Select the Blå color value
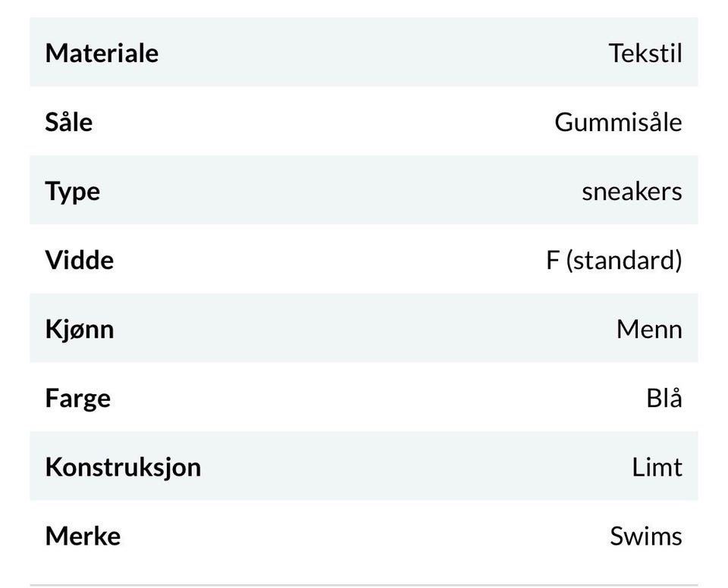 tap(664, 397)
